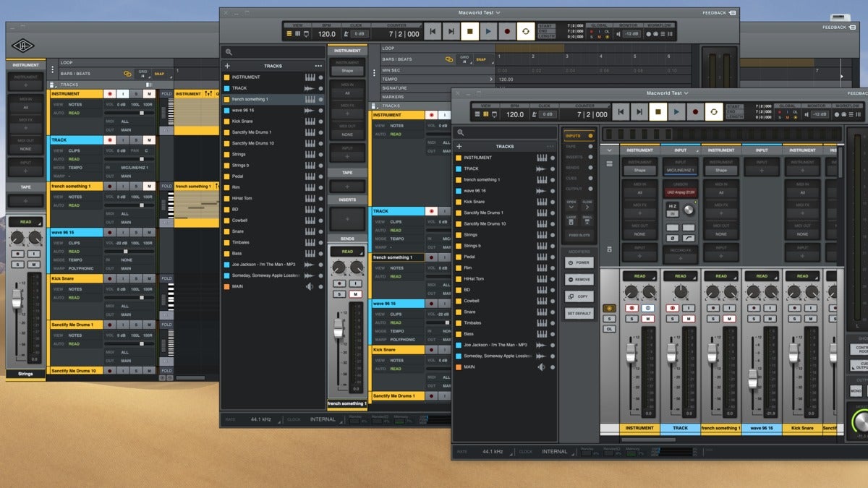868x488 pixels.
Task: Click the fader in back window channel strip
Action: pos(17,299)
